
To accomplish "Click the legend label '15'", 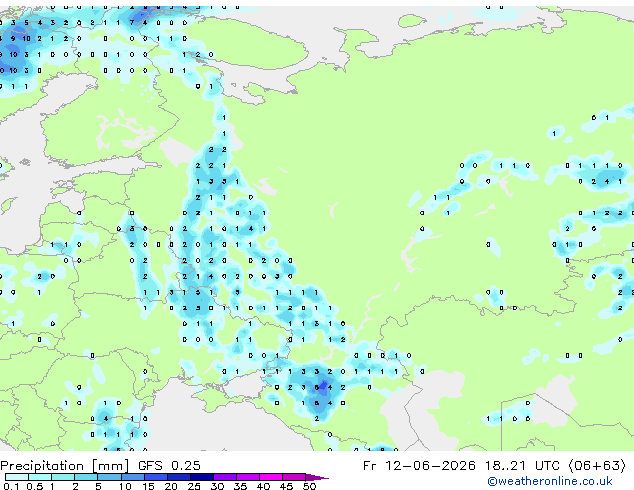I will click(x=148, y=486).
